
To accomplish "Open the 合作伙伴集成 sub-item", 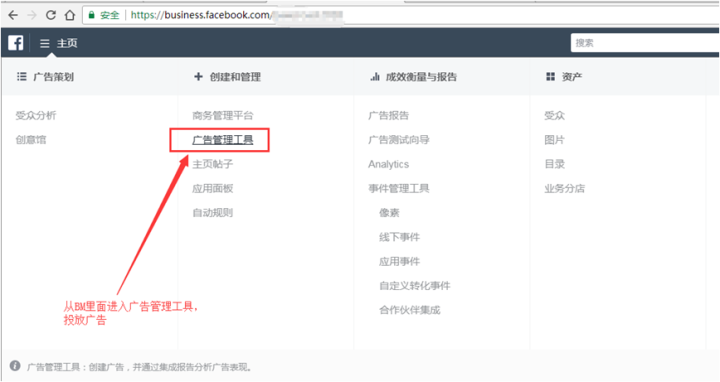I will [410, 310].
